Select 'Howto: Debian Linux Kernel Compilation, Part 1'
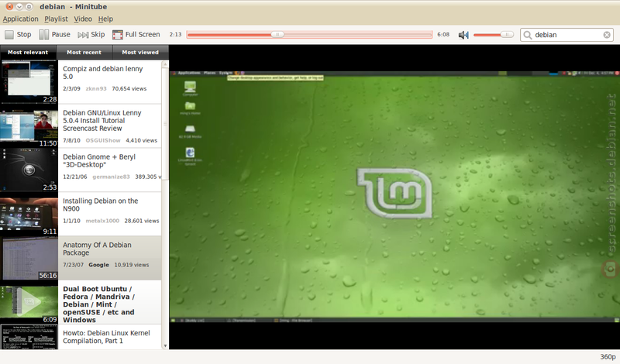Image resolution: width=620 pixels, height=364 pixels. point(106,337)
